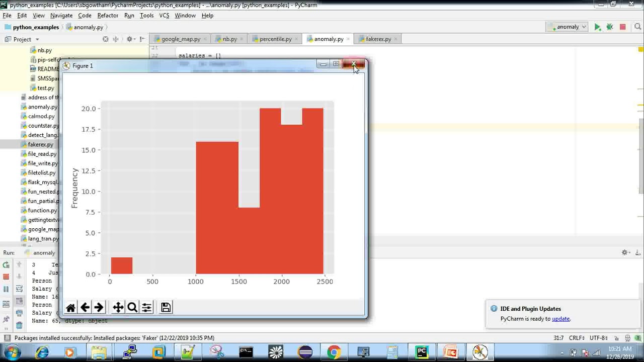Select test.py in project tree

(45, 88)
